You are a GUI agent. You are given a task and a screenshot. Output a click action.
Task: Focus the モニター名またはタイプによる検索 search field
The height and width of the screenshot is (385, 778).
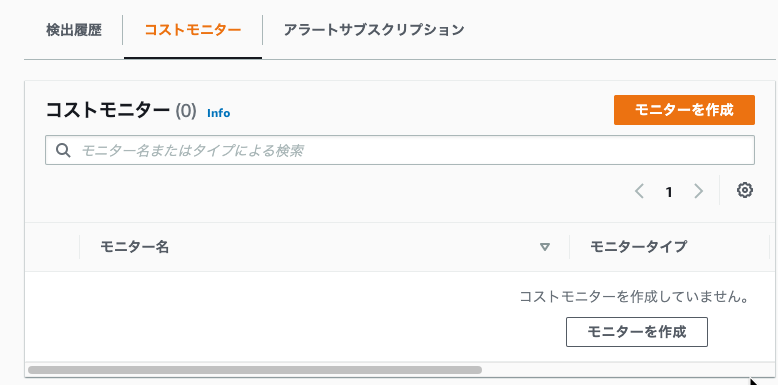pos(400,150)
